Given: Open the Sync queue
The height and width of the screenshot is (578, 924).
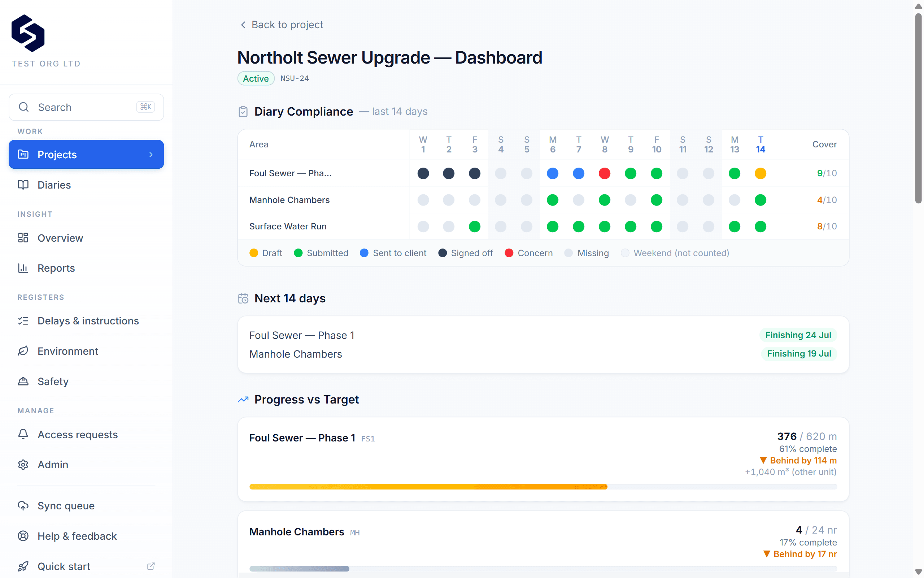Looking at the screenshot, I should tap(86, 506).
